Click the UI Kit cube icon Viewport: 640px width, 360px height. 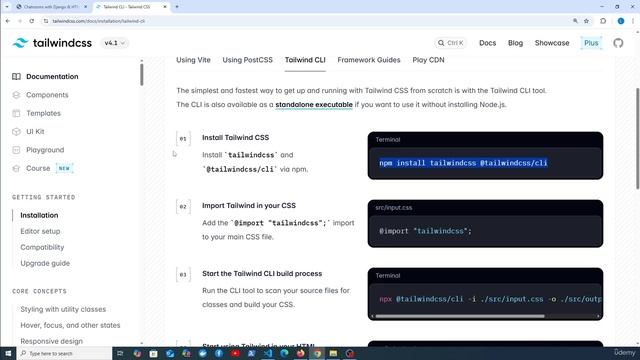[16, 131]
